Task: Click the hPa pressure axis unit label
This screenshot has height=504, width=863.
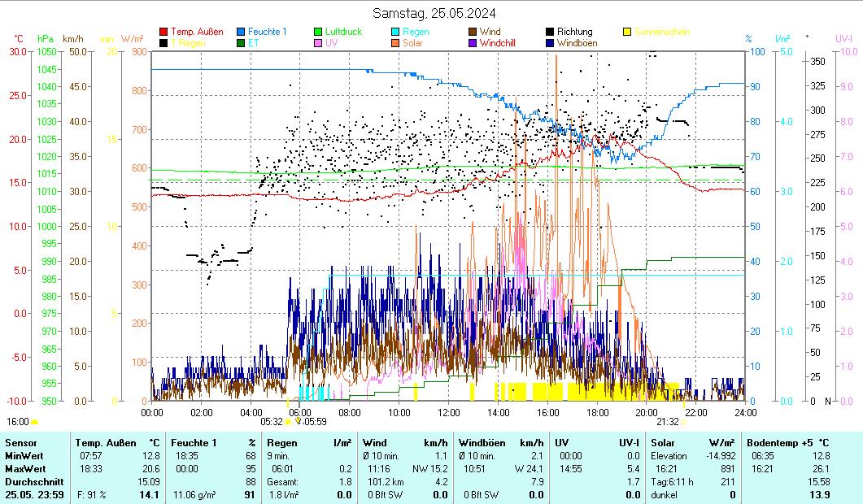Action: coord(46,39)
